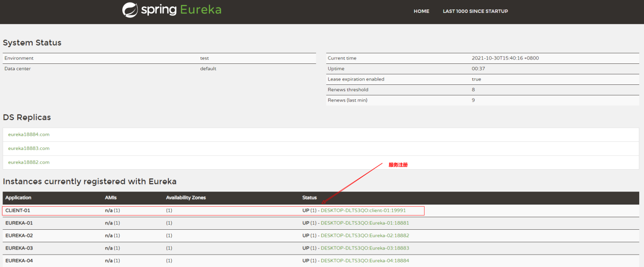
Task: Click availability zones (1) in EUREKA-02 row
Action: pyautogui.click(x=169, y=235)
